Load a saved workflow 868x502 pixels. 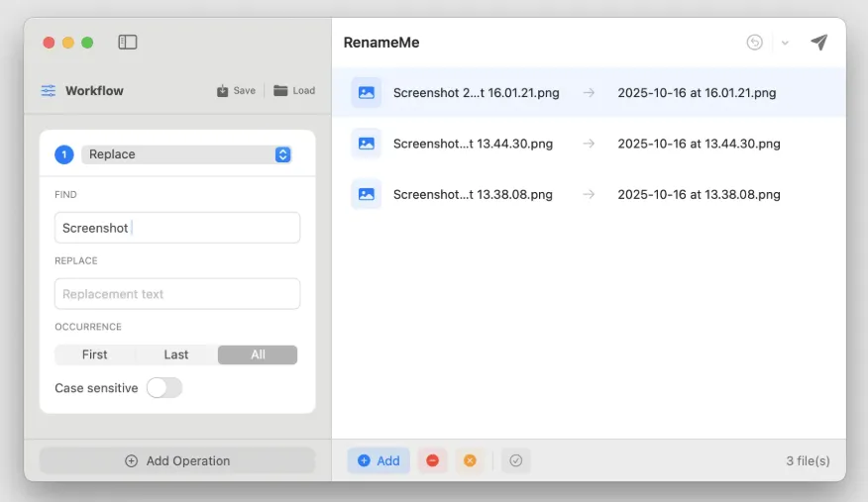[294, 91]
